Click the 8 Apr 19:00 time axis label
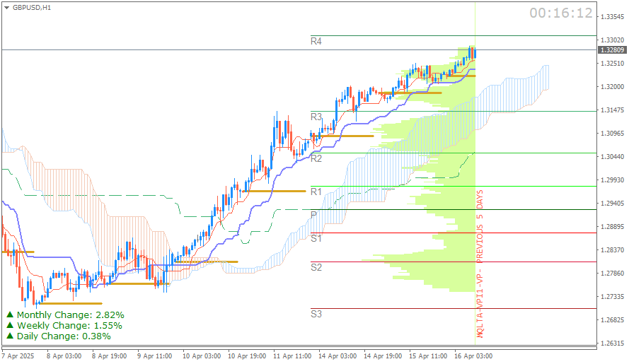Screen dimensions: 629x364 point(109,356)
